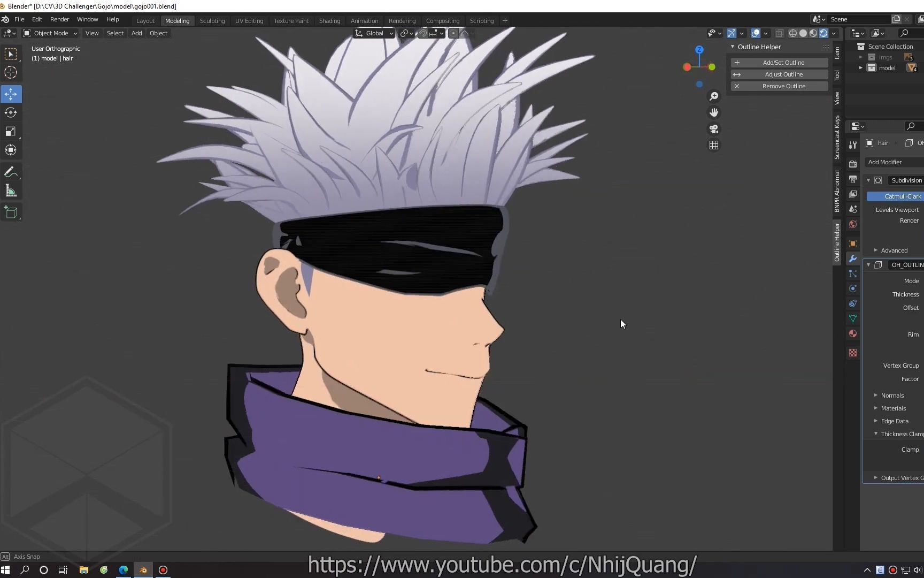Open View Layer properties icon
The width and height of the screenshot is (924, 578).
point(853,194)
